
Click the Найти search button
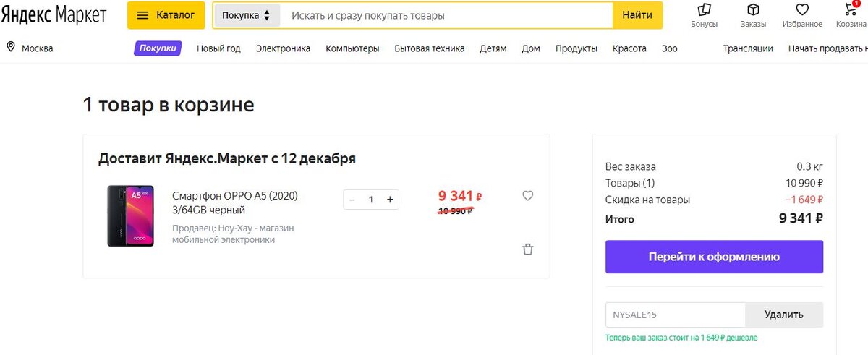pyautogui.click(x=637, y=15)
